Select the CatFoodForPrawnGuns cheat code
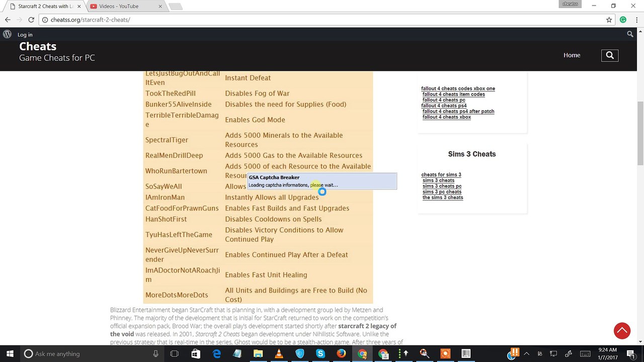Viewport: 644px width, 362px height. 182,208
